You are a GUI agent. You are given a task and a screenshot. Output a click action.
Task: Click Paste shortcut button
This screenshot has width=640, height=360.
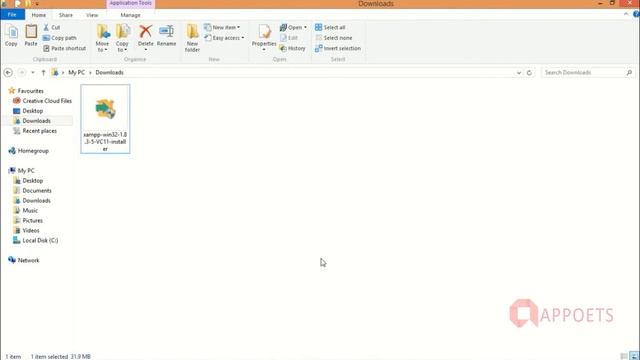tap(64, 48)
